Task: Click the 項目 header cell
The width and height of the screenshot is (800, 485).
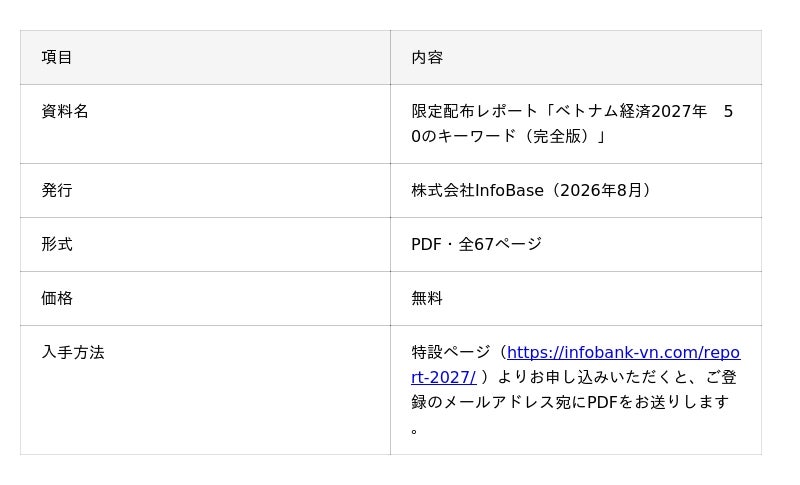Action: (x=205, y=58)
